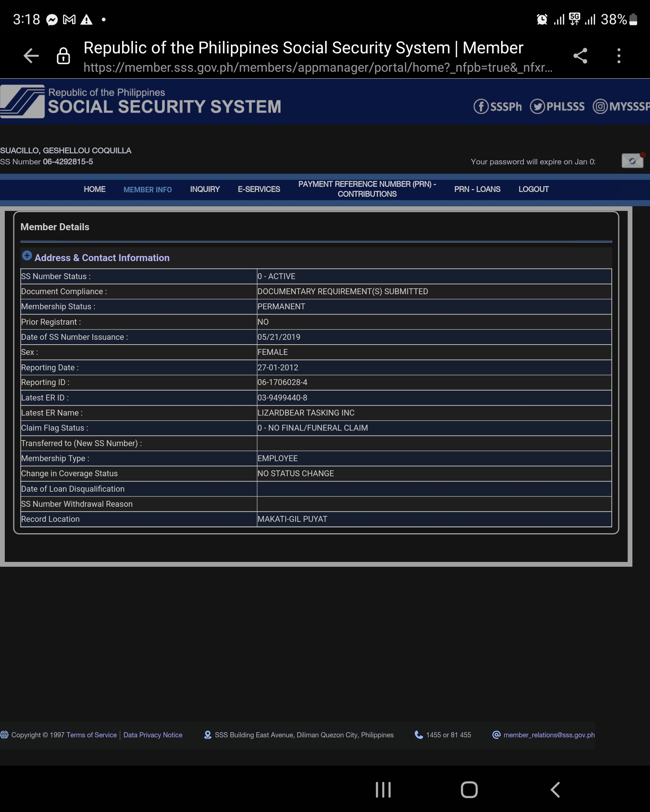Open the PRN - LOANS menu
Viewport: 650px width, 812px height.
[477, 189]
